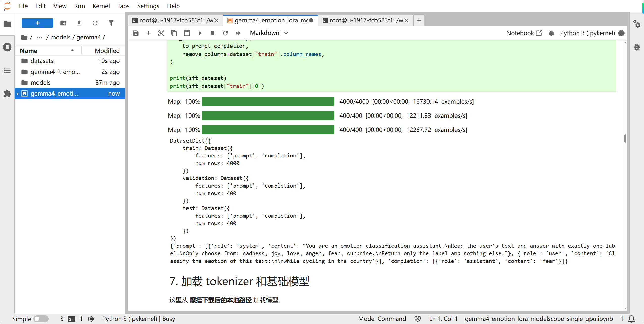Select the section 7 tokenizer heading cell
The width and height of the screenshot is (644, 324).
pos(239,281)
